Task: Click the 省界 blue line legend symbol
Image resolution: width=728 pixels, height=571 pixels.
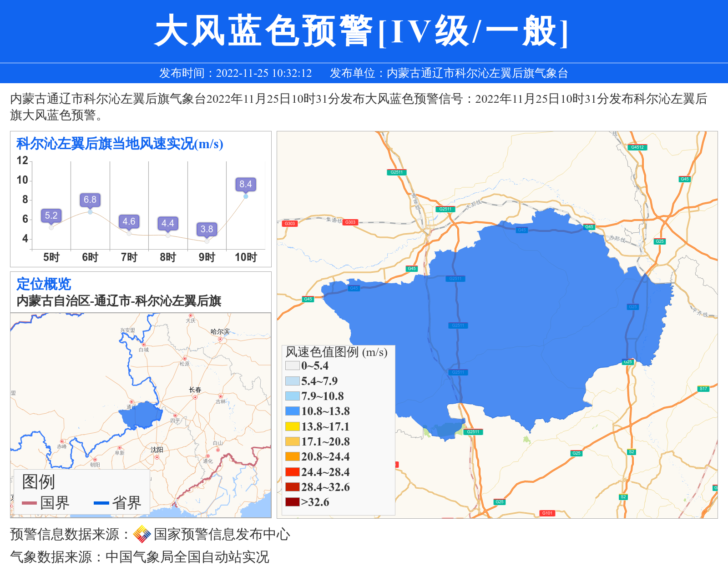Action: point(101,503)
